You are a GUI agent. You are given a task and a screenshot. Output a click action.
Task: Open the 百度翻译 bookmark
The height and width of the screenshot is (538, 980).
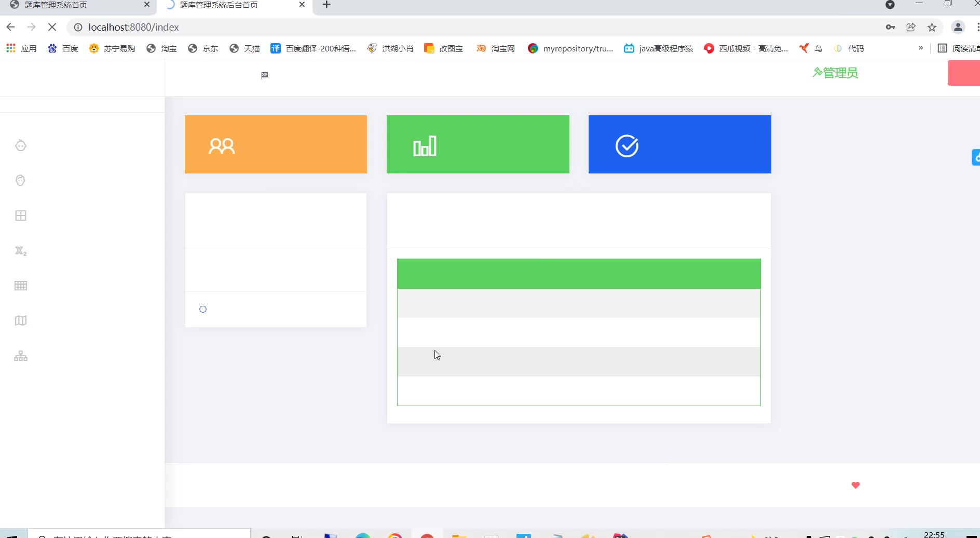(313, 48)
